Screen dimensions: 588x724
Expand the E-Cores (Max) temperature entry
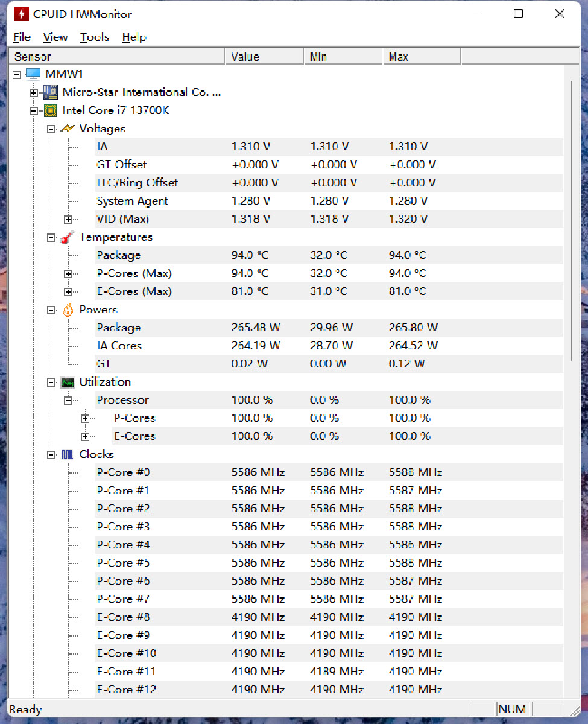[68, 291]
